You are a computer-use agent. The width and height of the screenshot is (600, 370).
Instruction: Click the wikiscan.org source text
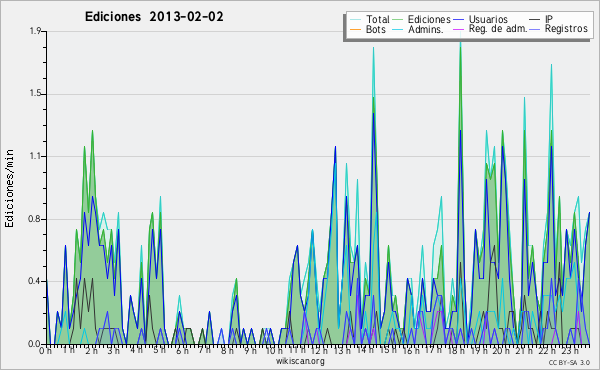(x=300, y=361)
